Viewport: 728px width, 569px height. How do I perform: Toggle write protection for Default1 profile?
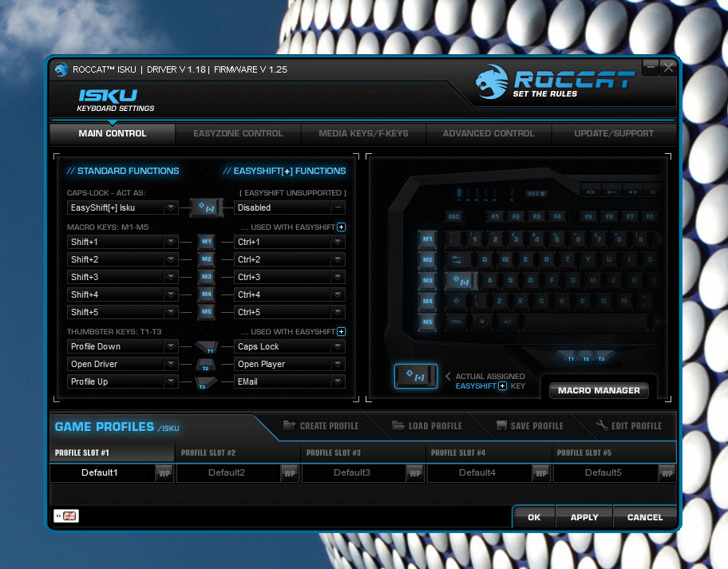point(164,473)
